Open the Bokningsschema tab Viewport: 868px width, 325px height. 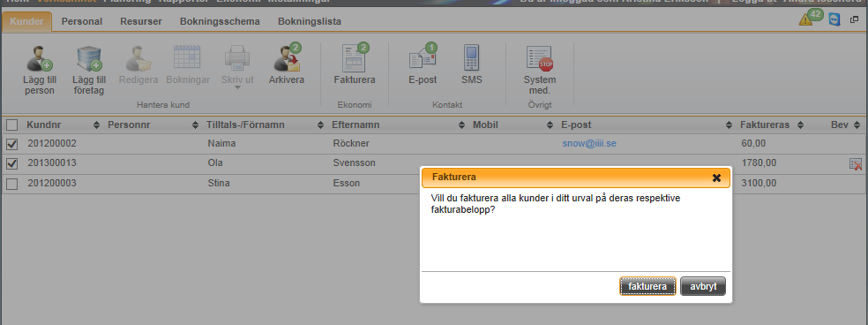coord(220,21)
